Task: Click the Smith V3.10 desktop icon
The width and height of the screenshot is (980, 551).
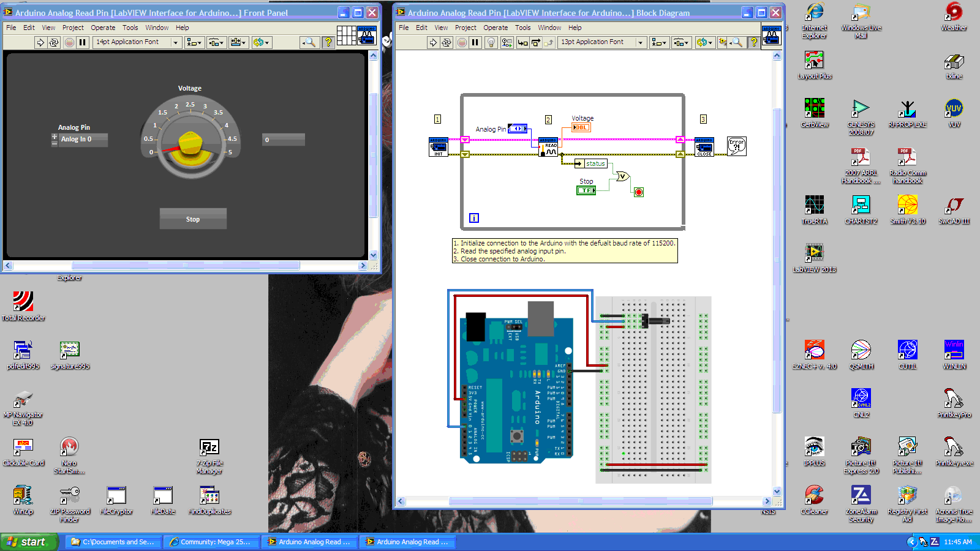Action: (x=908, y=209)
